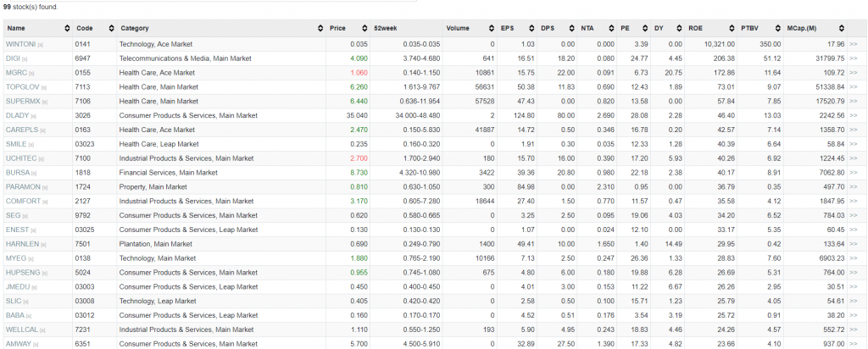The image size is (868, 349).
Task: Open details arrow for DIGI row
Action: click(x=853, y=58)
